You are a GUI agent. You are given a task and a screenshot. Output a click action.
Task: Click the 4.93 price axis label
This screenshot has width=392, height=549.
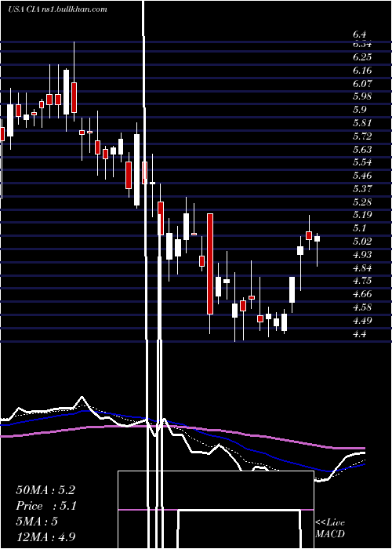point(362,255)
